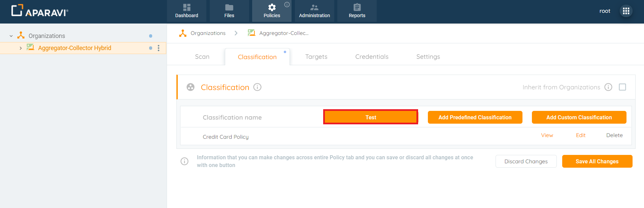Select Organizations in the breadcrumb trail
The width and height of the screenshot is (644, 208).
pyautogui.click(x=208, y=33)
